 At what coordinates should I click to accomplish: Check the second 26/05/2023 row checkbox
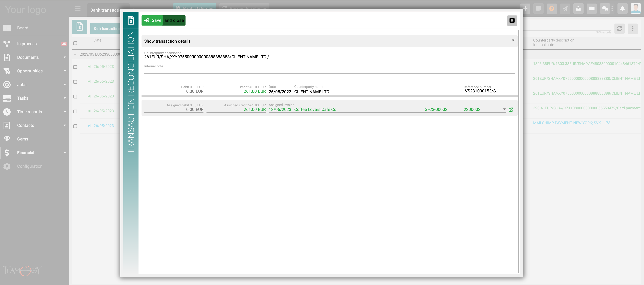pyautogui.click(x=75, y=82)
